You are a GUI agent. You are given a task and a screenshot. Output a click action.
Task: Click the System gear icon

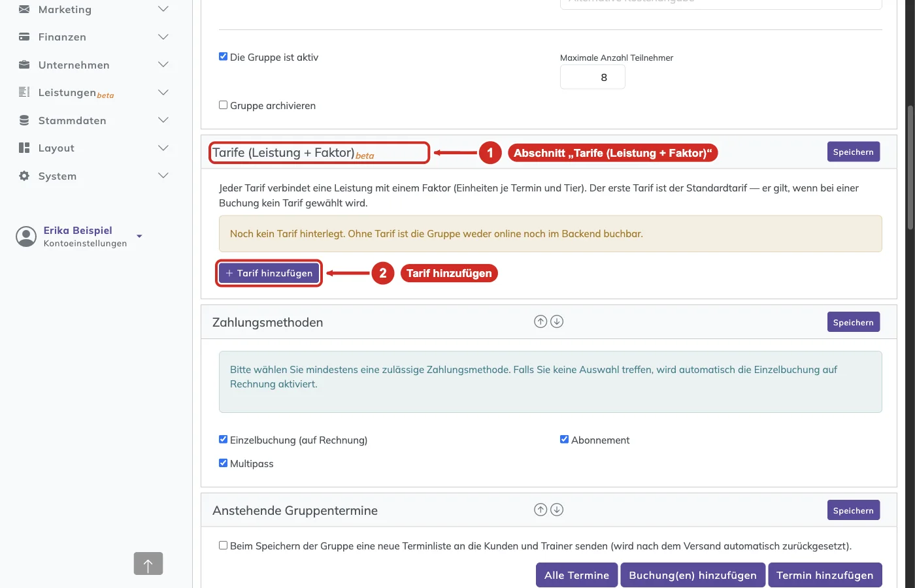pos(24,176)
